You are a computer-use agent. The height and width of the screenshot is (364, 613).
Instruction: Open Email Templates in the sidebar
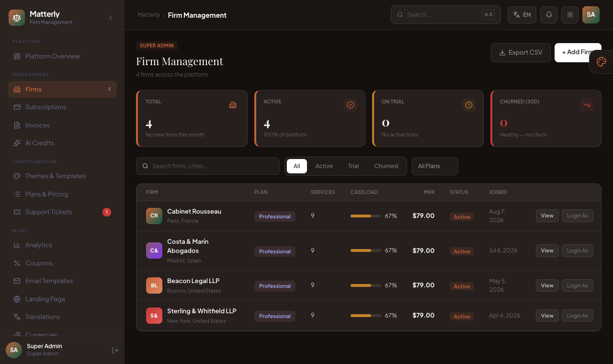coord(62,281)
